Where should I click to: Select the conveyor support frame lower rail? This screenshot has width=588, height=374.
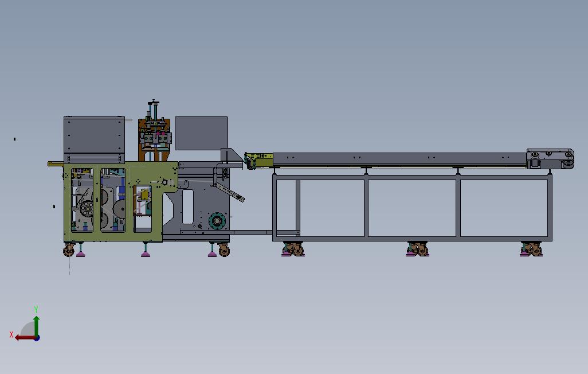pyautogui.click(x=412, y=239)
